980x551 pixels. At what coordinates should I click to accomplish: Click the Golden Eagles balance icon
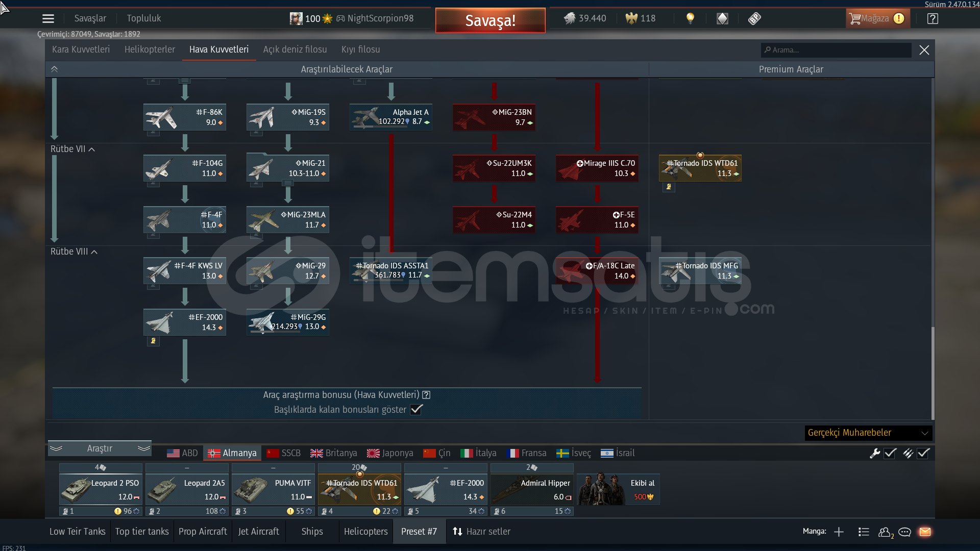click(x=631, y=19)
